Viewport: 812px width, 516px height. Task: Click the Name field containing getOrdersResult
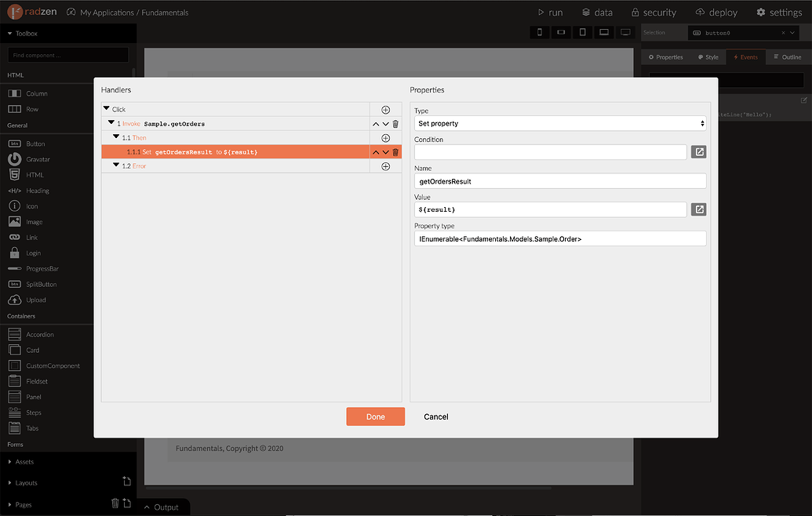(560, 181)
